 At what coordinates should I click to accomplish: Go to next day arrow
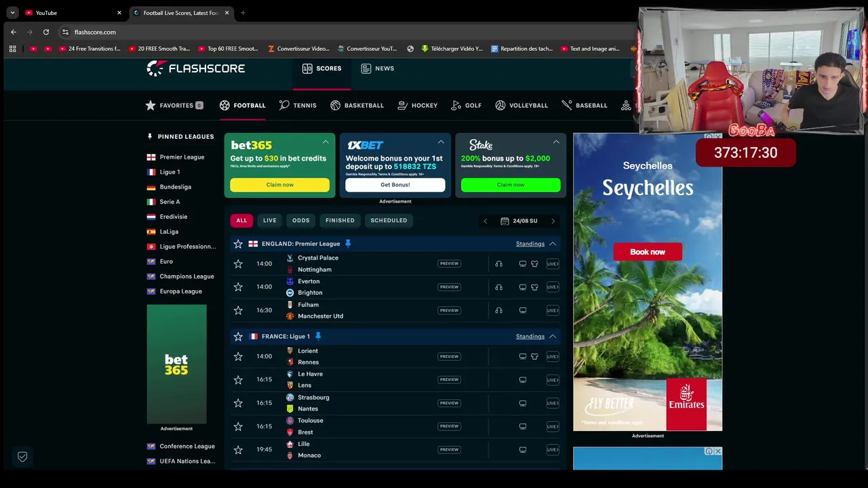point(553,221)
